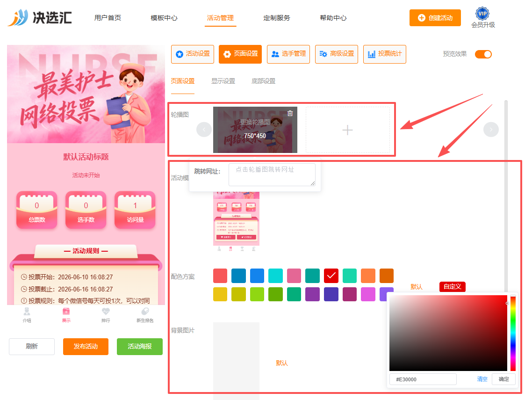Click the 刷新 button
Viewport: 532px width, 400px height.
point(31,346)
